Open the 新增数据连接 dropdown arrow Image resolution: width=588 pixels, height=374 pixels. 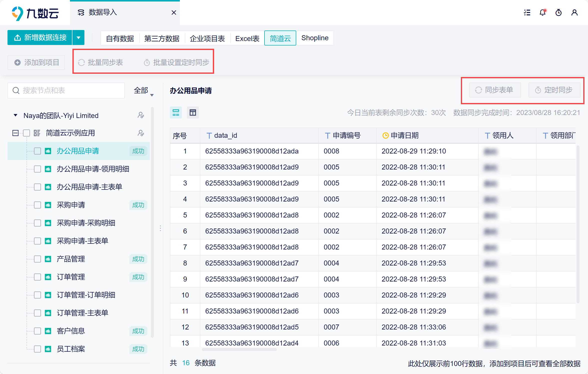pyautogui.click(x=78, y=38)
